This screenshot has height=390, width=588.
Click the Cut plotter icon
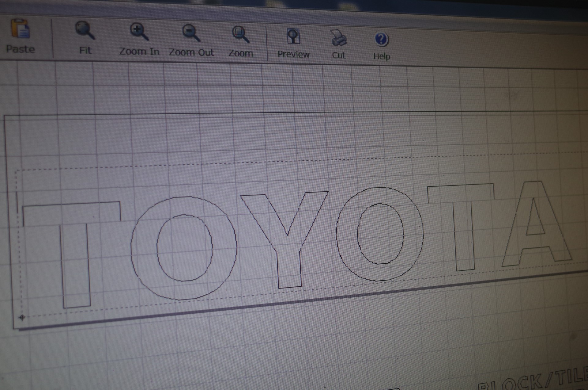338,38
